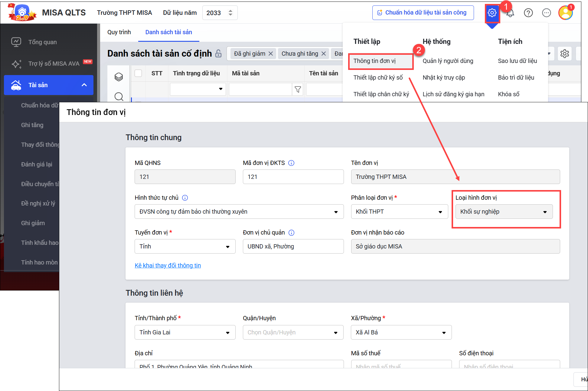Click Kê khai thay đổi thông tin link
This screenshot has height=391, width=588.
168,265
